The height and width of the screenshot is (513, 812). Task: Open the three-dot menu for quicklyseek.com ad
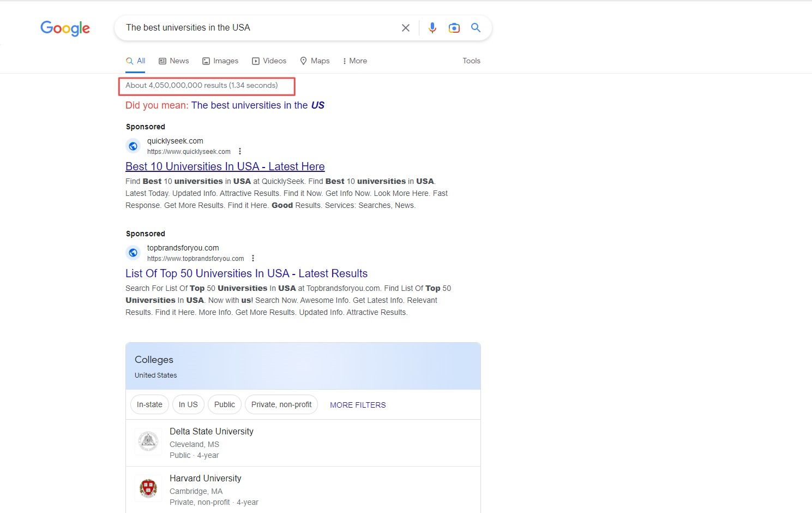point(240,151)
